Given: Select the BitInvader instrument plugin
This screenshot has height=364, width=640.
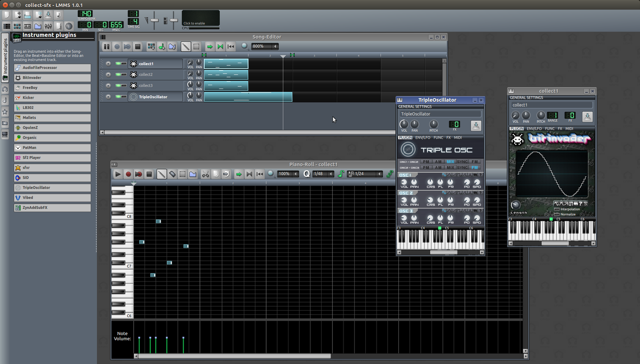Looking at the screenshot, I should point(52,77).
